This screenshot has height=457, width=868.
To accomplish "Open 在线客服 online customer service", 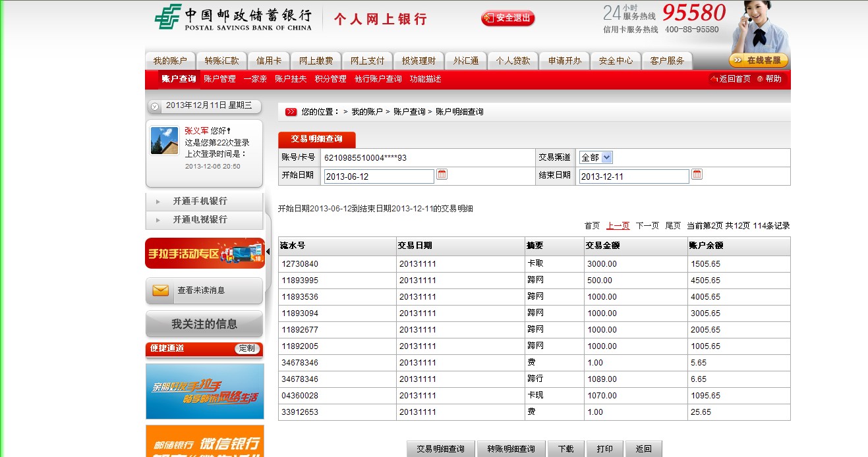I will (x=759, y=61).
